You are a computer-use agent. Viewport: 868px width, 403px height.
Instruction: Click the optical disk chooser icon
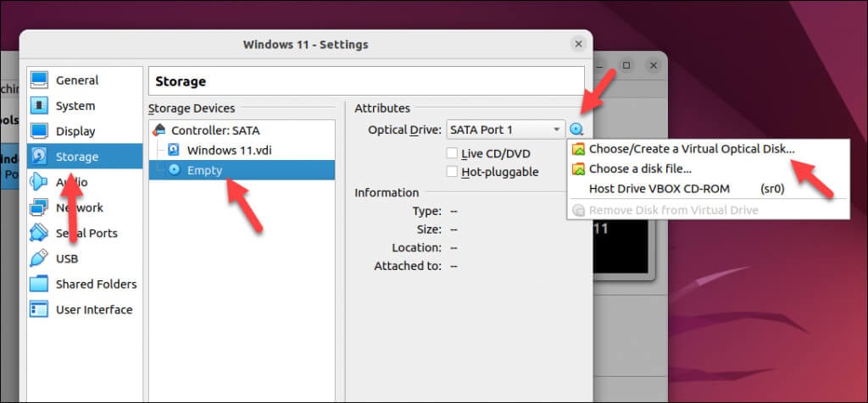click(x=577, y=130)
